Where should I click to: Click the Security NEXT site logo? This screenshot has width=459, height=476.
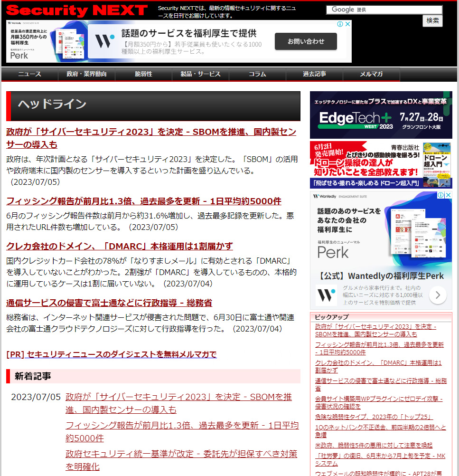click(77, 10)
